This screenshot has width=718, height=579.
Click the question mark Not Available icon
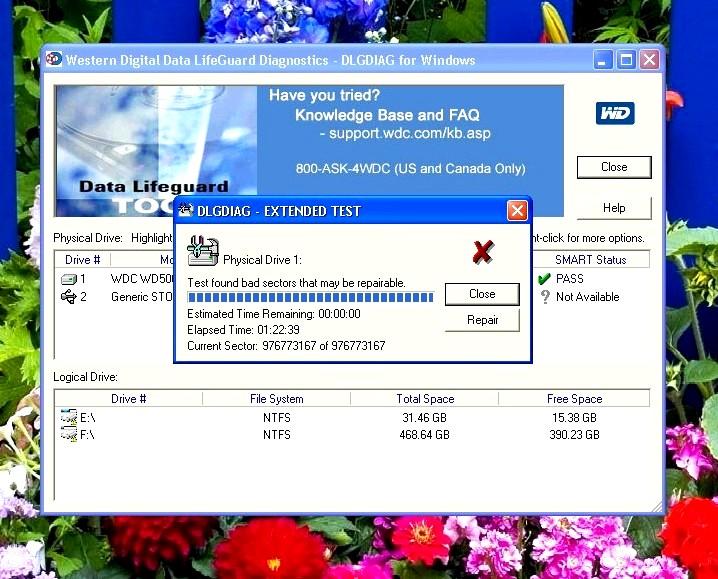coord(545,297)
